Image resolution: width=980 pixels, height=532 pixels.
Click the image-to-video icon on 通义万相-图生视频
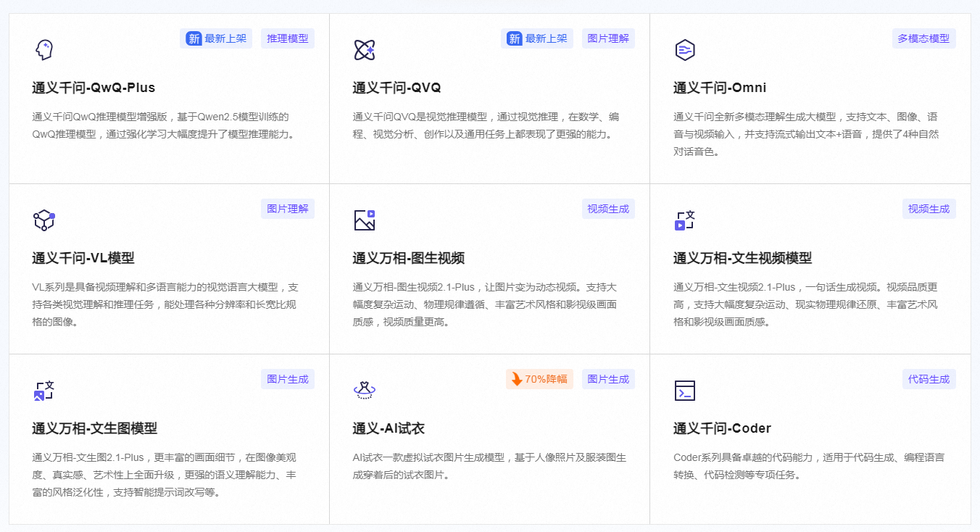click(365, 220)
